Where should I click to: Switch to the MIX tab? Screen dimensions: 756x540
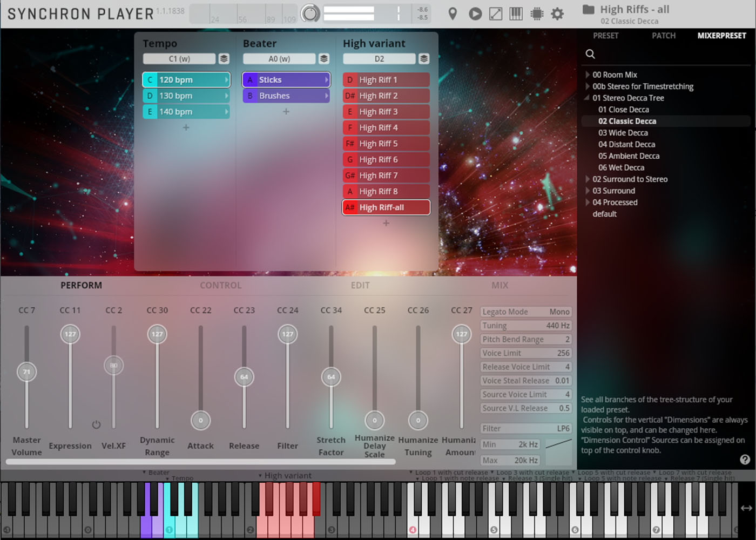[500, 285]
